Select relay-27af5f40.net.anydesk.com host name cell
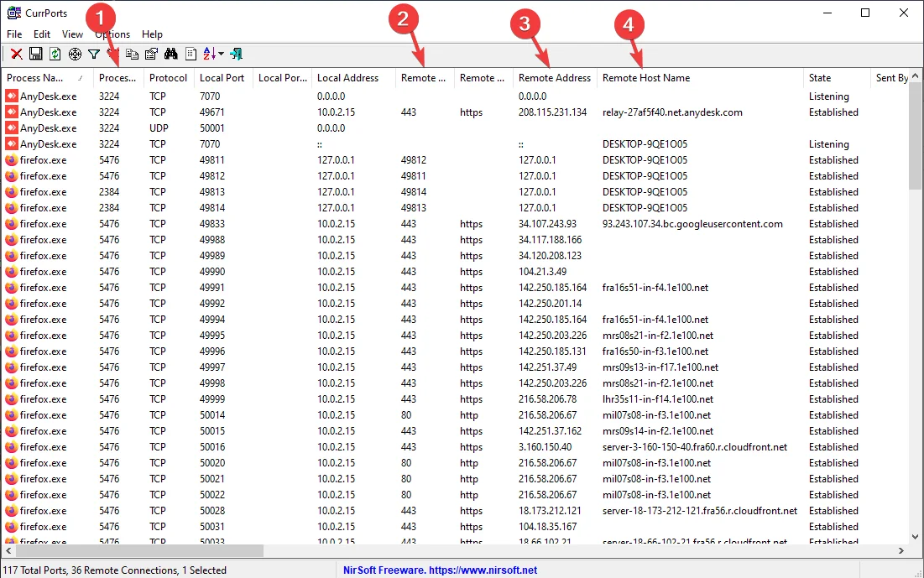This screenshot has width=924, height=578. tap(672, 112)
